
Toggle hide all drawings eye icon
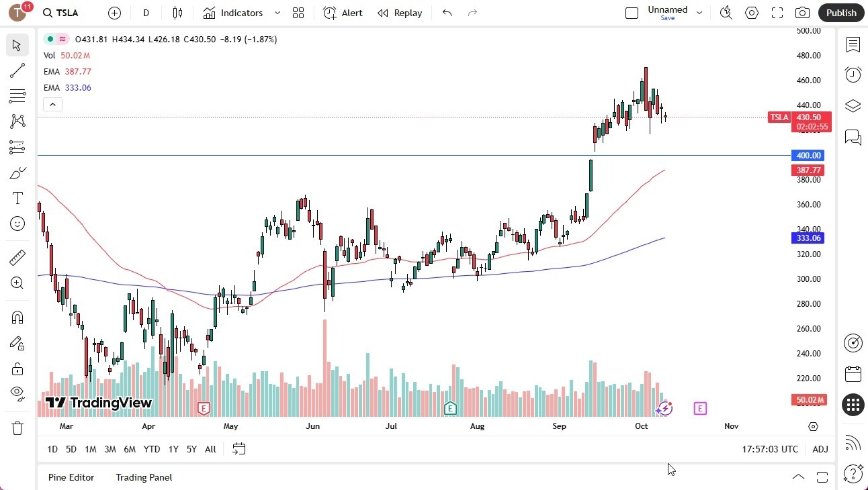(17, 393)
